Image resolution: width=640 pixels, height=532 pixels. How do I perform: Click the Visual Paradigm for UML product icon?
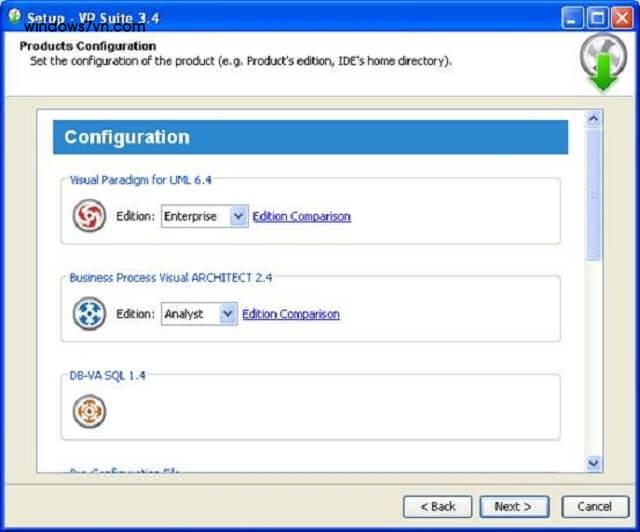pos(89,215)
